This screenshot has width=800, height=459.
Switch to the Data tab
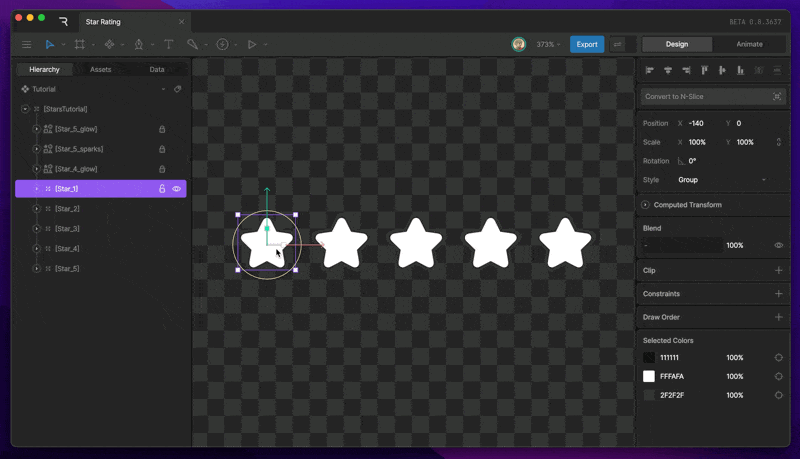157,69
